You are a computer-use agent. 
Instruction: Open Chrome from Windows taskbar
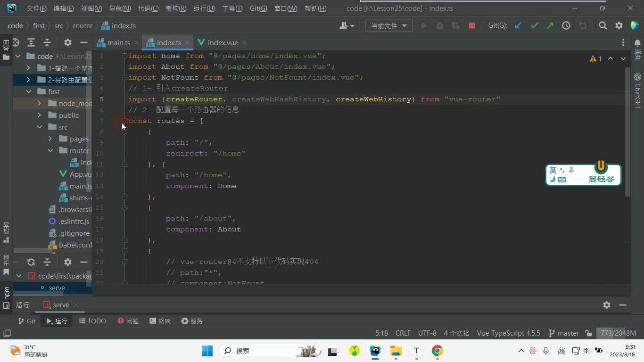[x=437, y=351]
